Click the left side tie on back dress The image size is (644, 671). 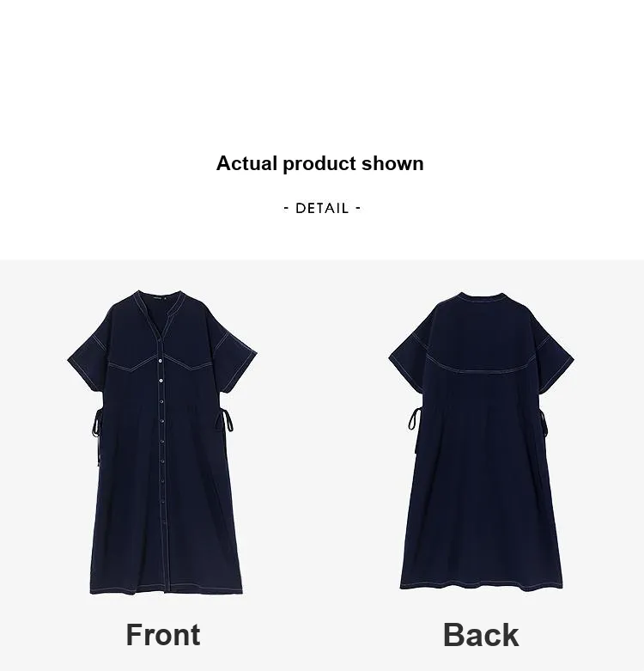click(x=415, y=418)
